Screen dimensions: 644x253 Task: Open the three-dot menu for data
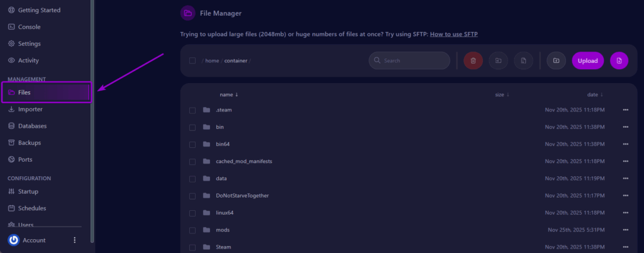[626, 179]
